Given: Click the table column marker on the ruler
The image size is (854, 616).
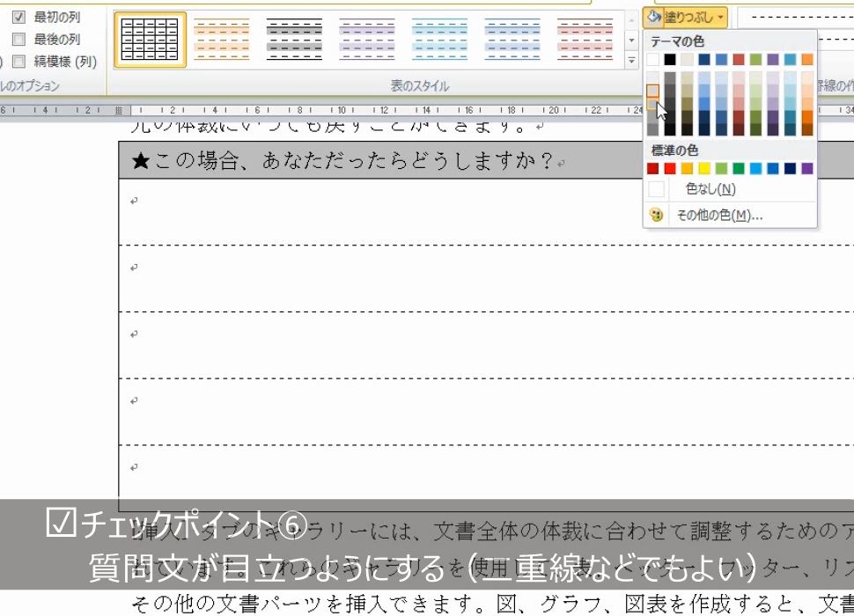Looking at the screenshot, I should (119, 111).
